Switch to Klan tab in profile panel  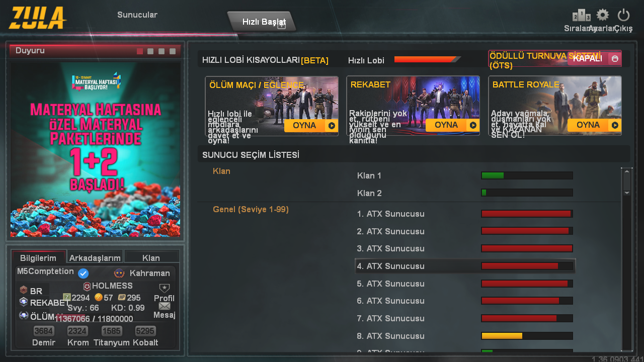151,257
